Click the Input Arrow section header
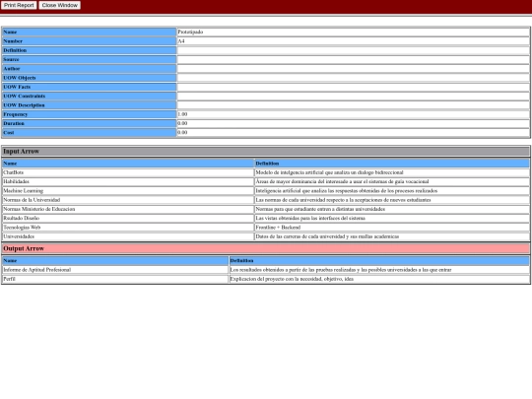 pos(266,152)
